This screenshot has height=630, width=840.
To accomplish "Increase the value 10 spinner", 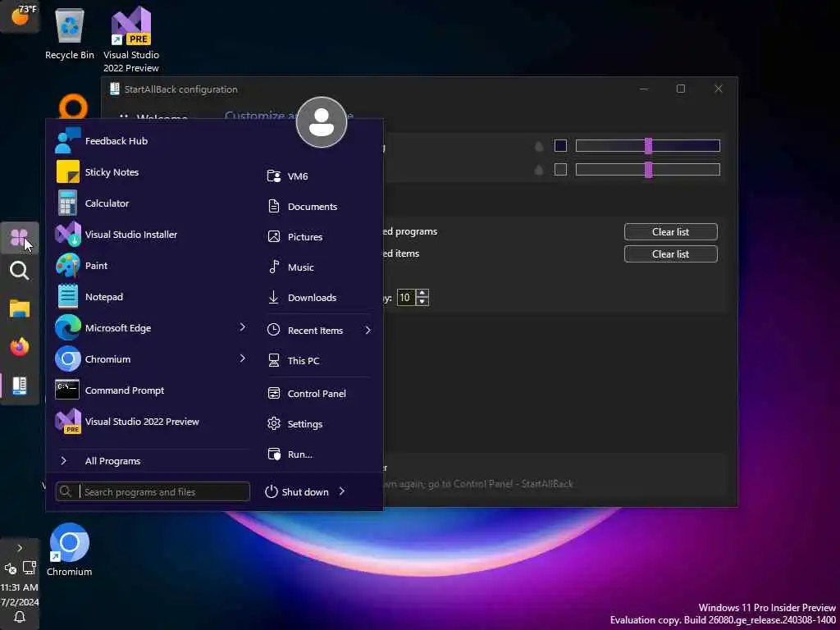I will tap(422, 293).
